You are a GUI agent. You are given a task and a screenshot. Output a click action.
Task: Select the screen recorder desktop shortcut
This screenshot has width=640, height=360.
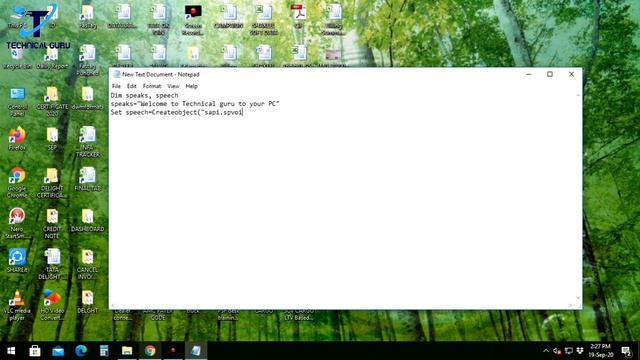(193, 20)
